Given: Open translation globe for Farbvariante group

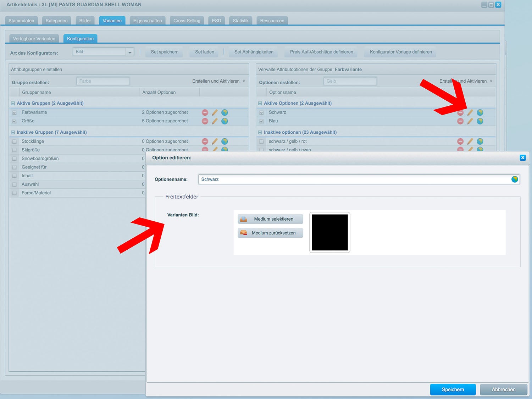Looking at the screenshot, I should (x=225, y=112).
